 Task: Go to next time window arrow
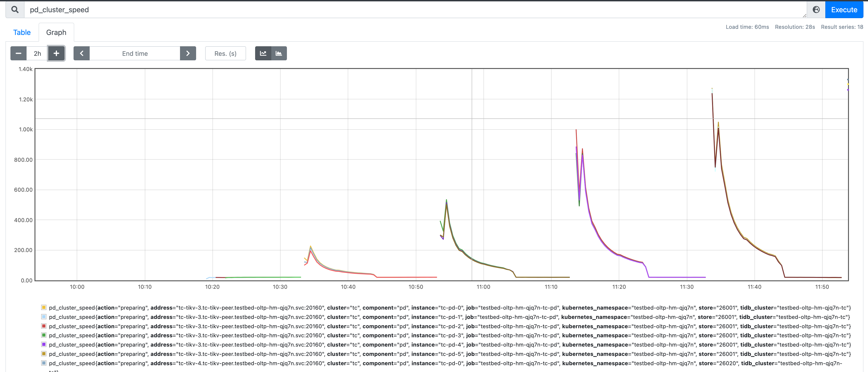pos(188,54)
